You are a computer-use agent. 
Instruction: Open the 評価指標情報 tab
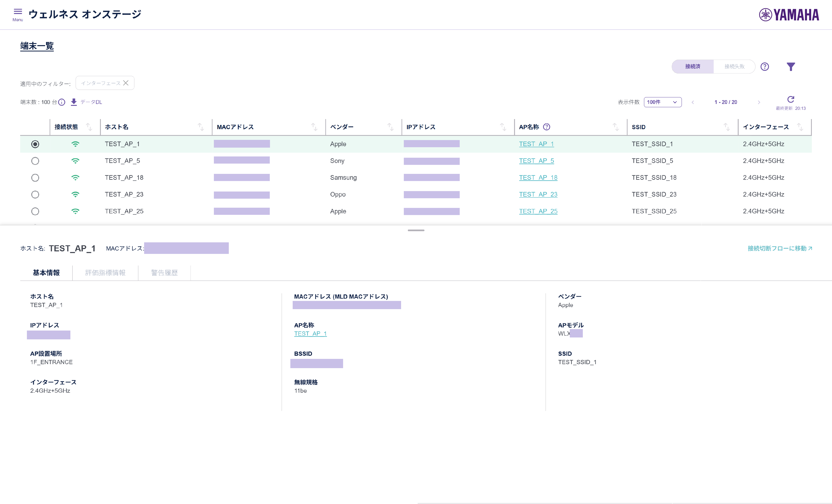[105, 273]
